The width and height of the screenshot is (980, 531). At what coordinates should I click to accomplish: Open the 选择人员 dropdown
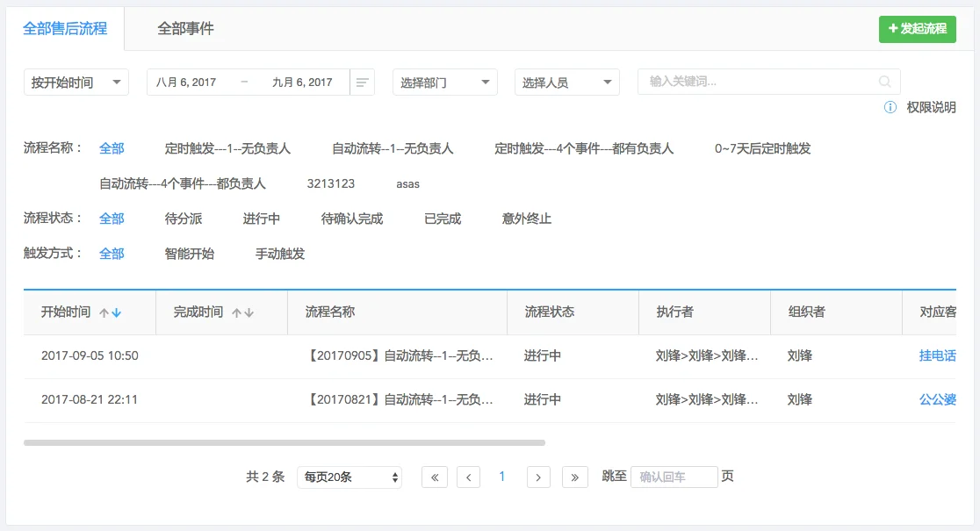pyautogui.click(x=566, y=81)
